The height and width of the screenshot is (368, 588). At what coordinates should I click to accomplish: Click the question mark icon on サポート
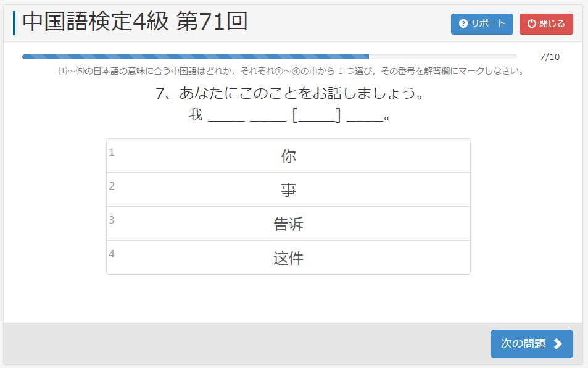pyautogui.click(x=463, y=24)
